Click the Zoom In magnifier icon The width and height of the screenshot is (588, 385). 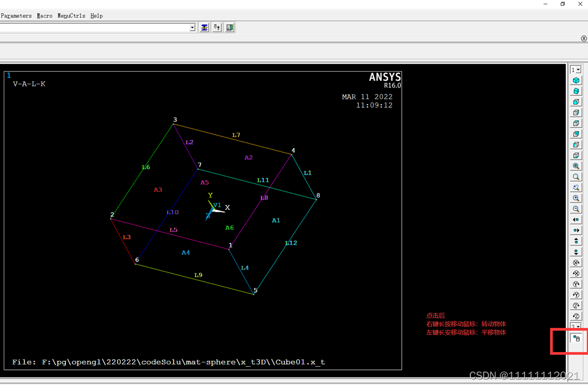point(576,198)
